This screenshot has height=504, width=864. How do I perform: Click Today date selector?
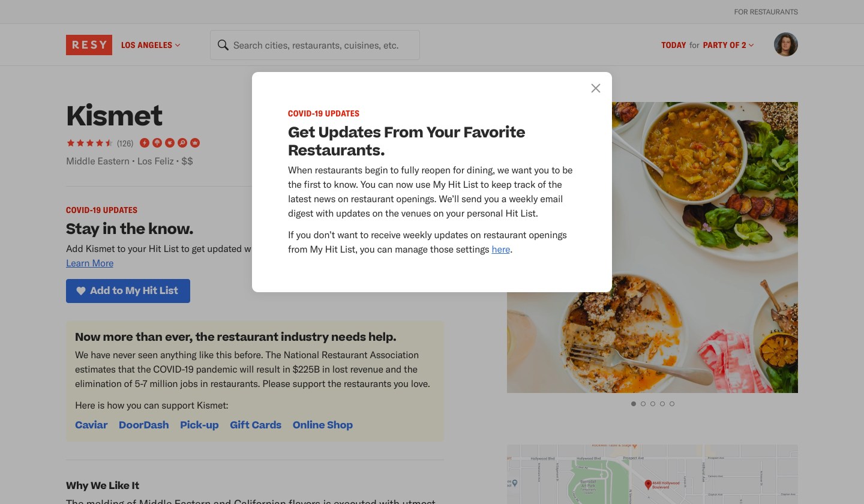[x=673, y=45]
